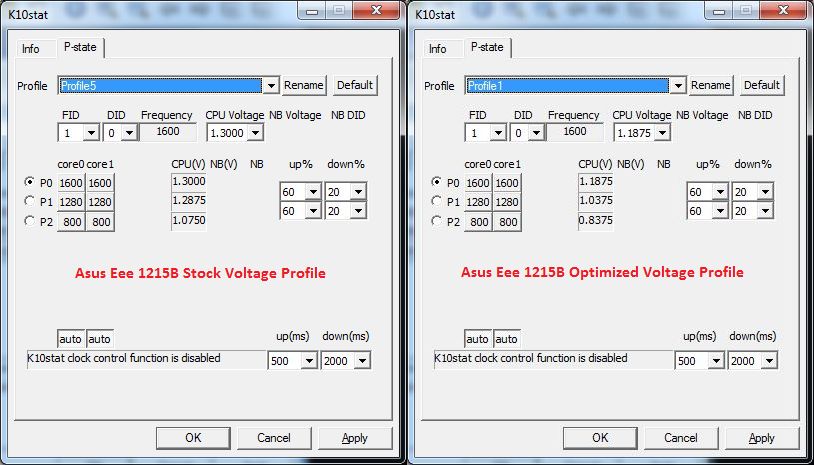Click P1 core0 1280 button, right window
The width and height of the screenshot is (814, 465).
(x=478, y=202)
